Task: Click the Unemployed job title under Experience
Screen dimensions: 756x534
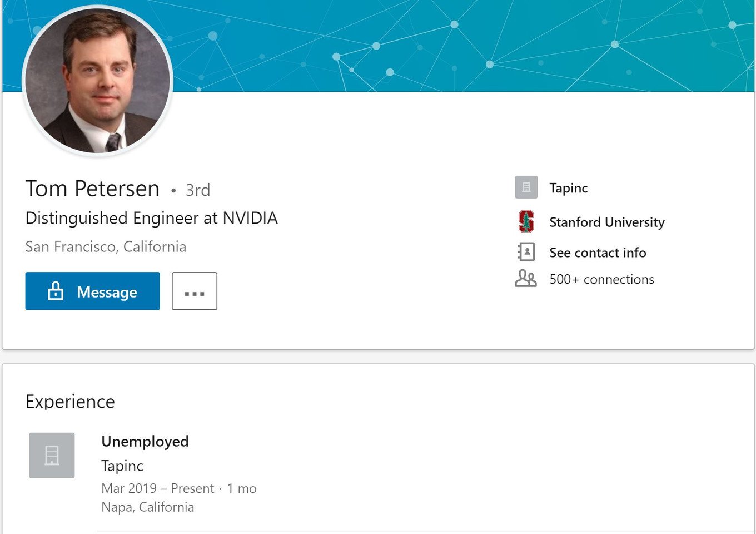Action: tap(145, 442)
